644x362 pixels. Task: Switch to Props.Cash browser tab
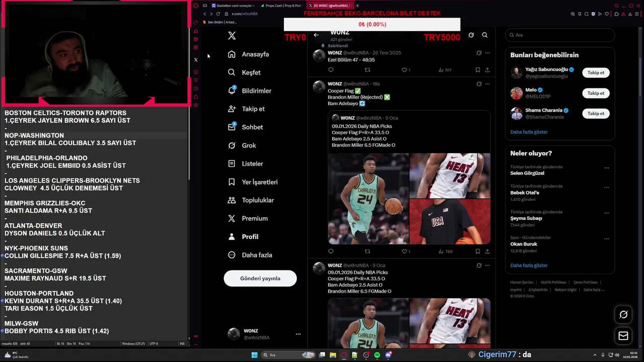282,6
